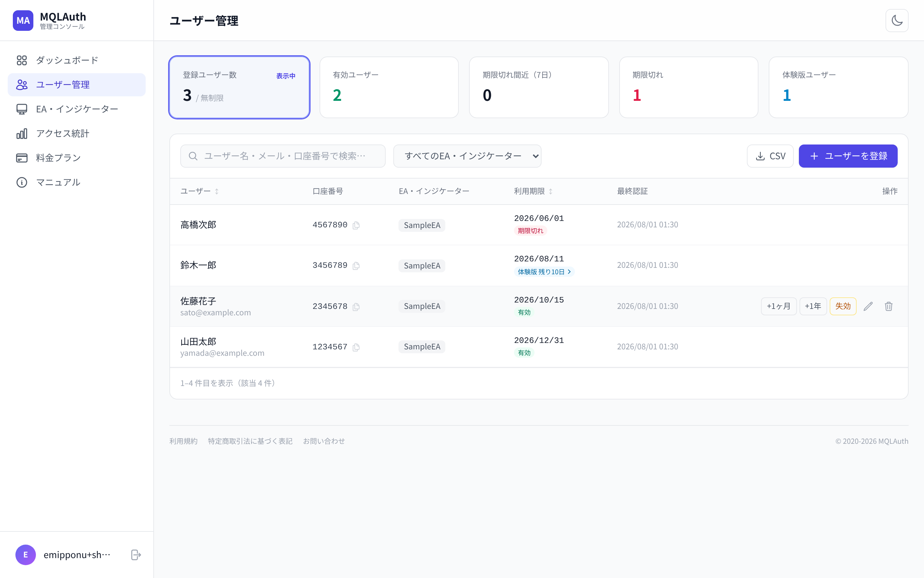Click expiry date 2026/06/01

539,218
